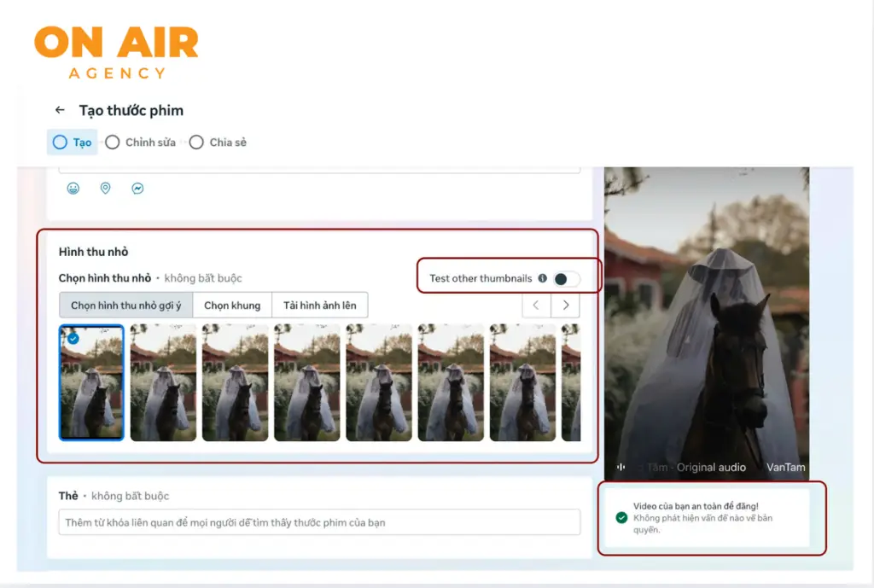Show next thumbnails with the right chevron
This screenshot has height=588, width=874.
pyautogui.click(x=565, y=305)
